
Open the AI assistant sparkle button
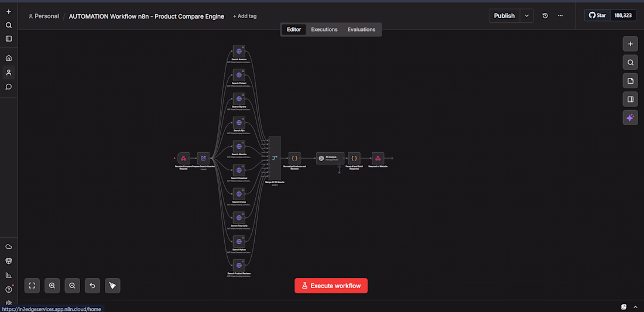pyautogui.click(x=630, y=118)
